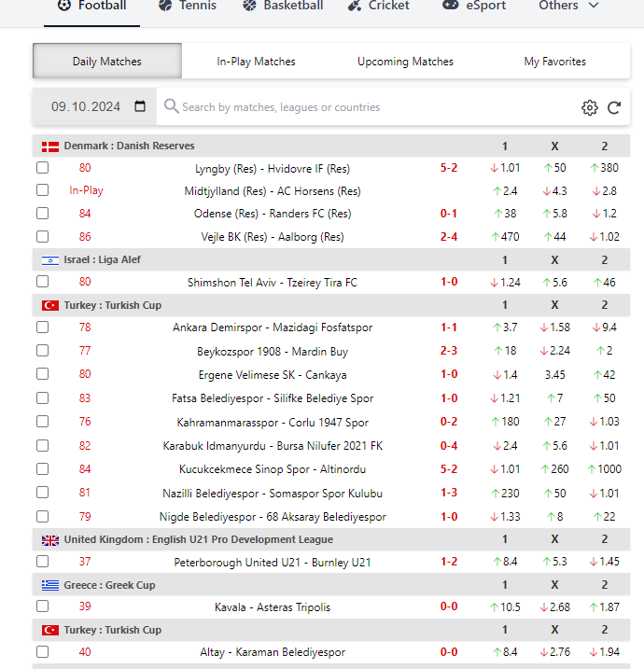The image size is (644, 669).
Task: Check the Vejle BK (Res) match checkbox
Action: [43, 236]
